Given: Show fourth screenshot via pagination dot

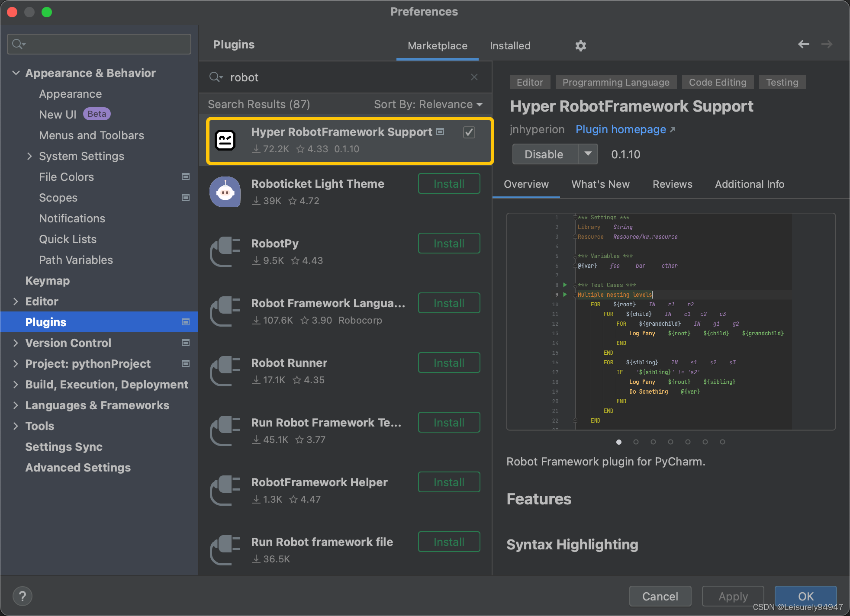Looking at the screenshot, I should [x=670, y=442].
